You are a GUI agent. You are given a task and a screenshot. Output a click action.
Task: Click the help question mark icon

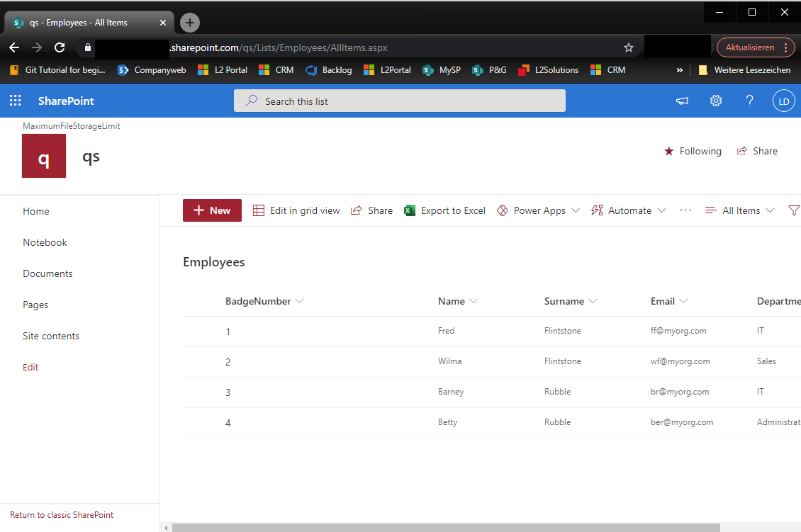click(749, 101)
